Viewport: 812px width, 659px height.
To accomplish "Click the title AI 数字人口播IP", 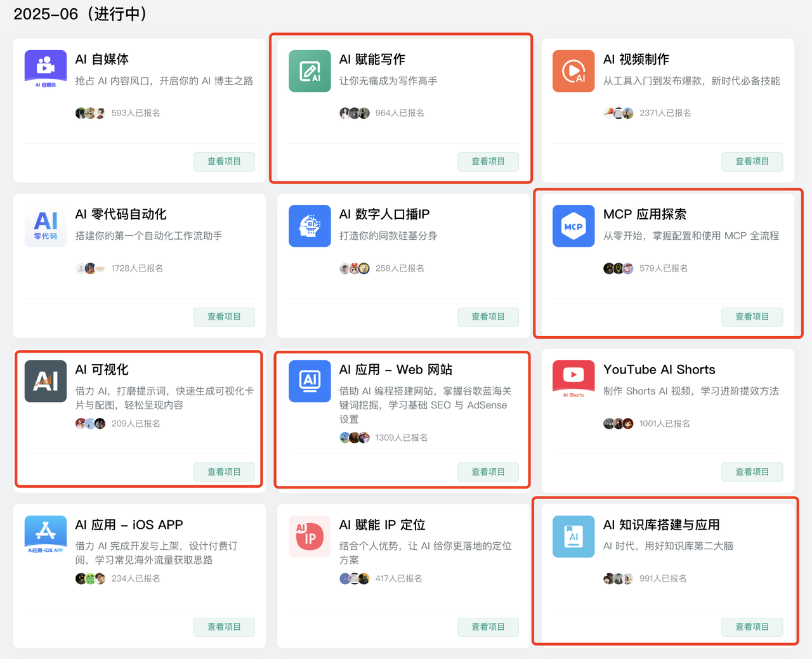I will pos(384,214).
